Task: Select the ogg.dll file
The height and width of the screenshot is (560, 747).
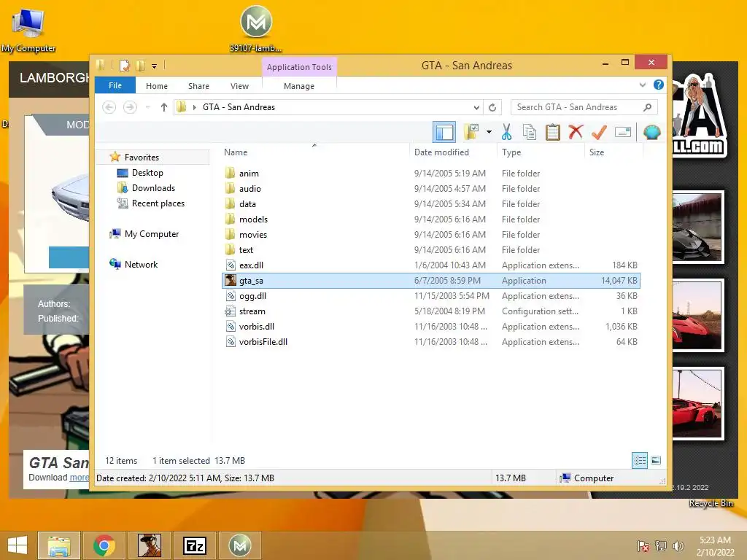Action: coord(431,296)
